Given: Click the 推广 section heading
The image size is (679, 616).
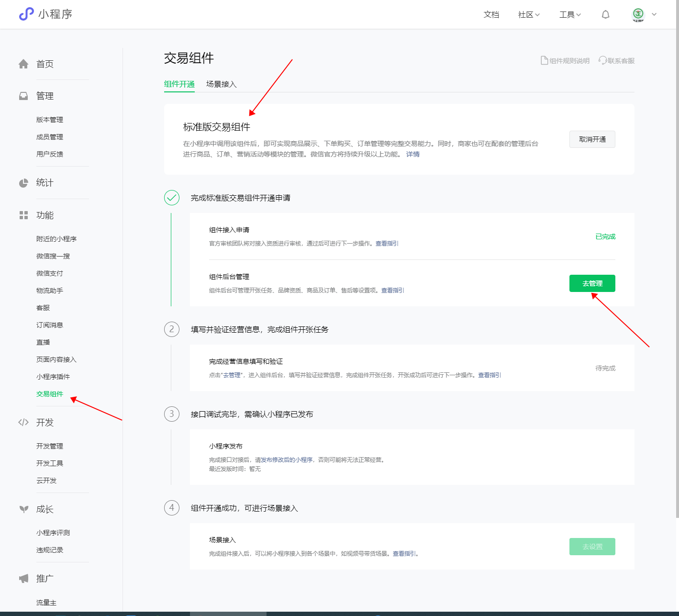Looking at the screenshot, I should click(45, 579).
